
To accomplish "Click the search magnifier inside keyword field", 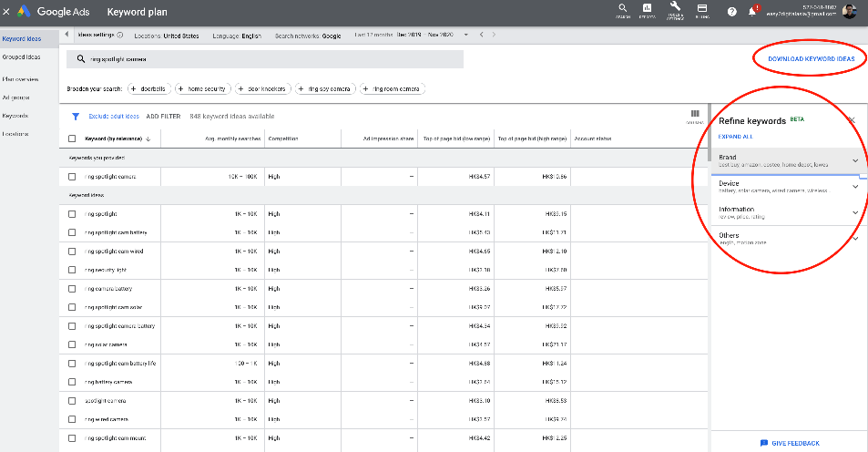I will [x=81, y=58].
